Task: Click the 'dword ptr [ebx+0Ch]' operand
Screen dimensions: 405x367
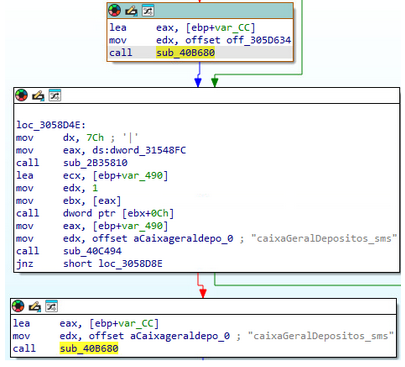Action: (118, 213)
